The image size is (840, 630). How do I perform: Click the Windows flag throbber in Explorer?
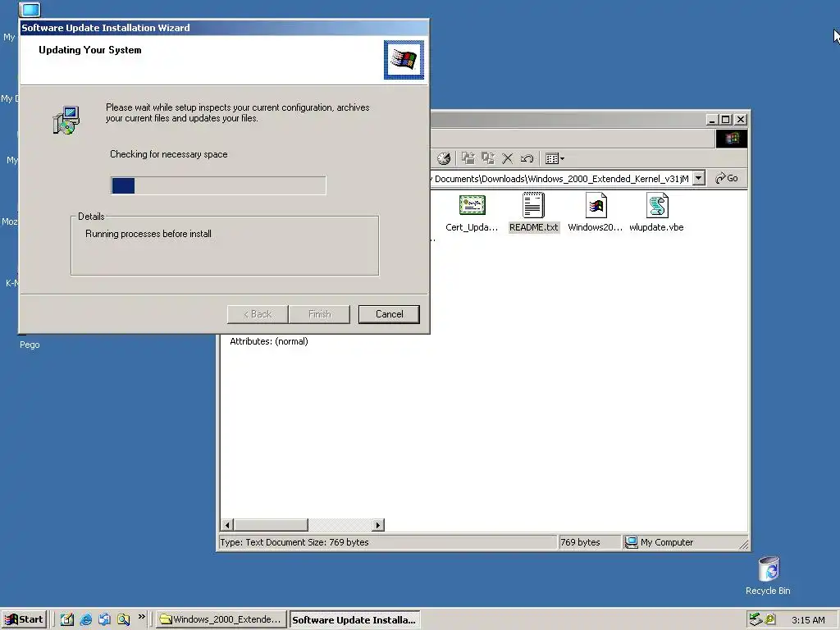731,139
